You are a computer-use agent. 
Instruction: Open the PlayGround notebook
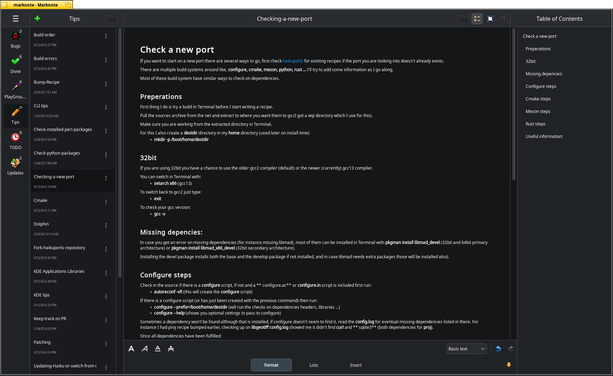click(15, 90)
